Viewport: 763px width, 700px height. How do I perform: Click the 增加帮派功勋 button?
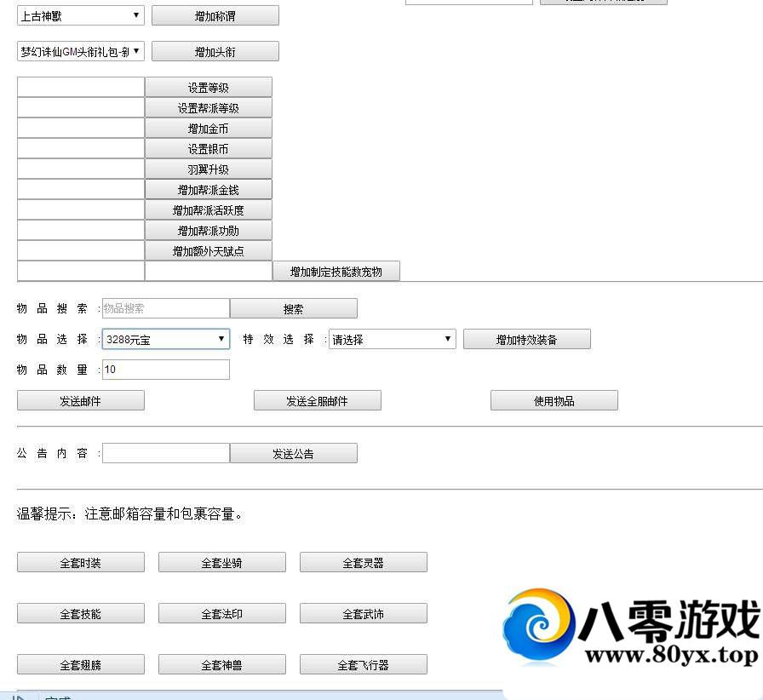pyautogui.click(x=208, y=230)
